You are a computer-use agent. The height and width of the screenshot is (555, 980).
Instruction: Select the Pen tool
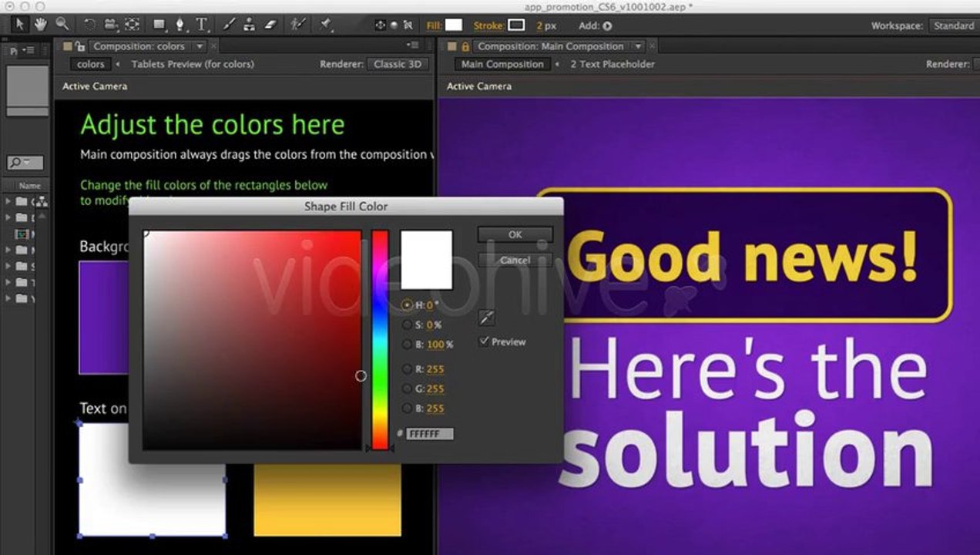[x=180, y=25]
